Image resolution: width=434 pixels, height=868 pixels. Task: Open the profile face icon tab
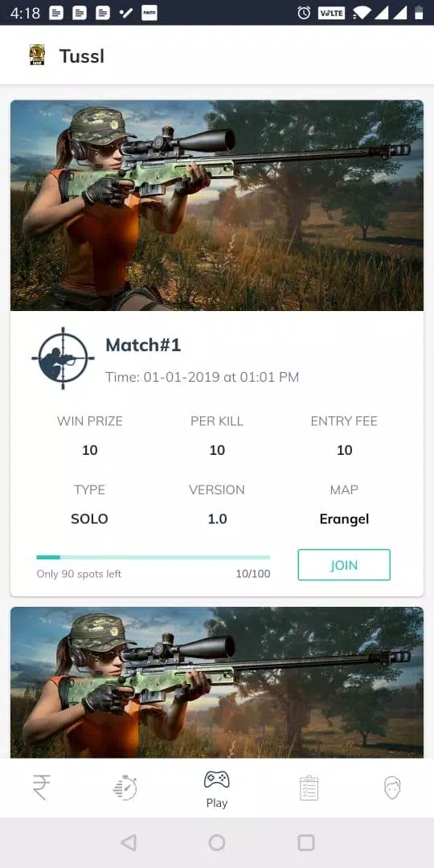click(392, 787)
